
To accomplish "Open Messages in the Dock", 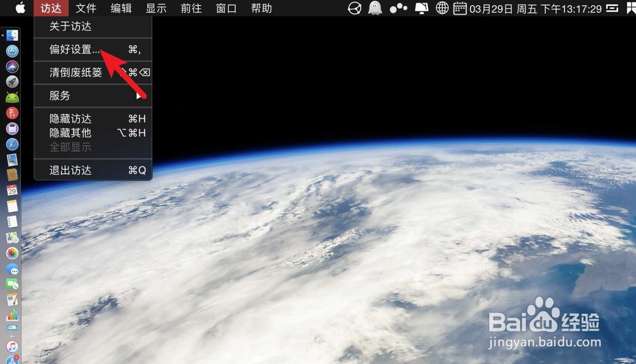I will pyautogui.click(x=12, y=269).
